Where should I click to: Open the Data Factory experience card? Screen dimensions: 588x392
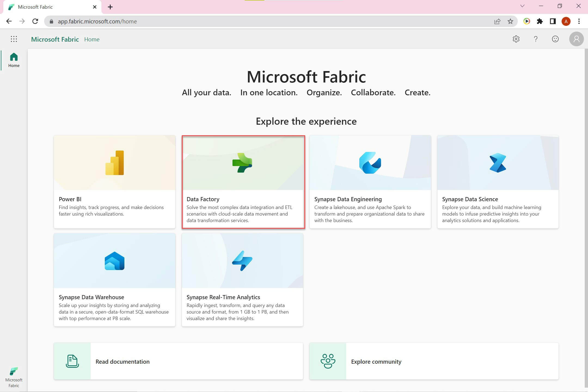click(243, 182)
